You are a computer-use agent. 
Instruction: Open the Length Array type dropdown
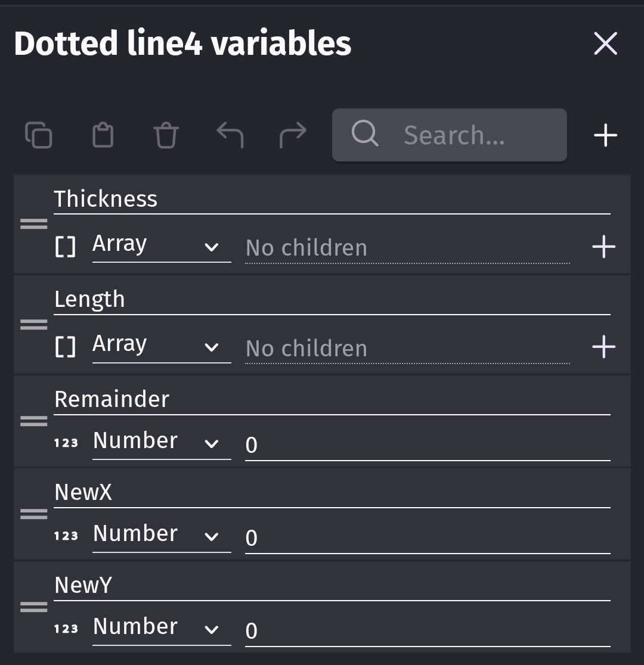point(161,346)
